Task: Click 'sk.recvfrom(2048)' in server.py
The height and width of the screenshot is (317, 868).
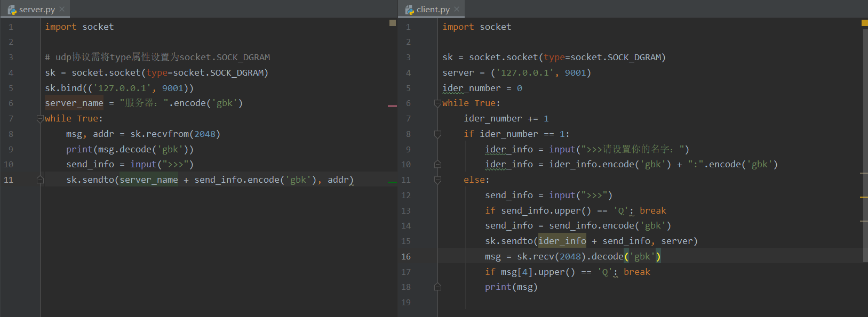Action: [175, 134]
